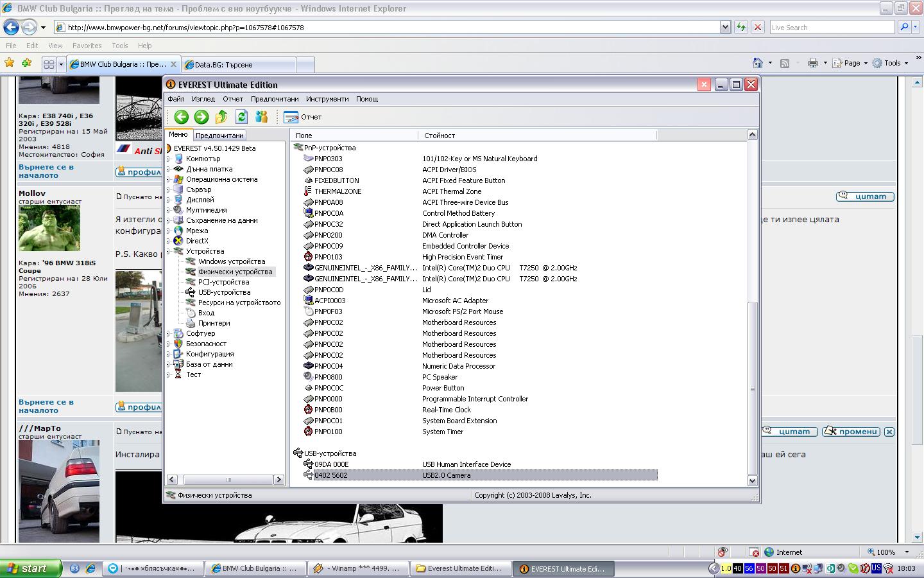
Task: Click EVEREST up-one-level folder icon
Action: (221, 116)
